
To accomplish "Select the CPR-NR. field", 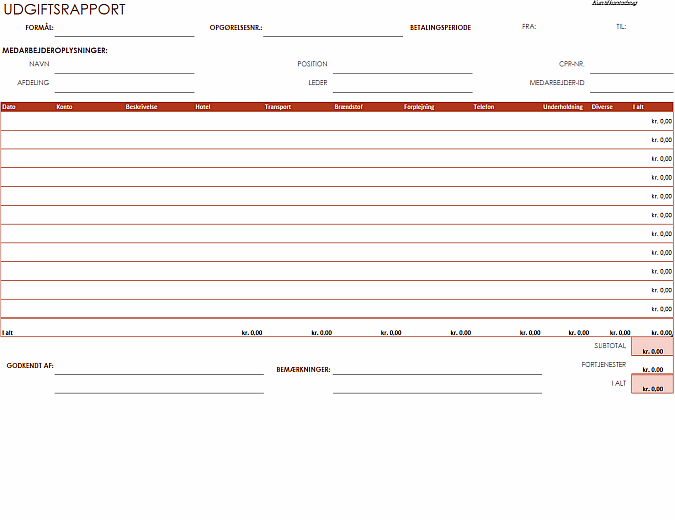I will click(631, 65).
